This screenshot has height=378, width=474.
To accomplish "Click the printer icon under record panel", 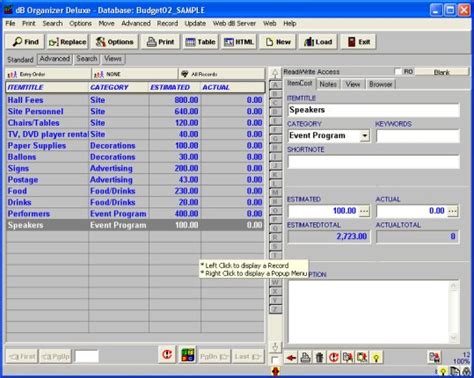I will [x=305, y=358].
